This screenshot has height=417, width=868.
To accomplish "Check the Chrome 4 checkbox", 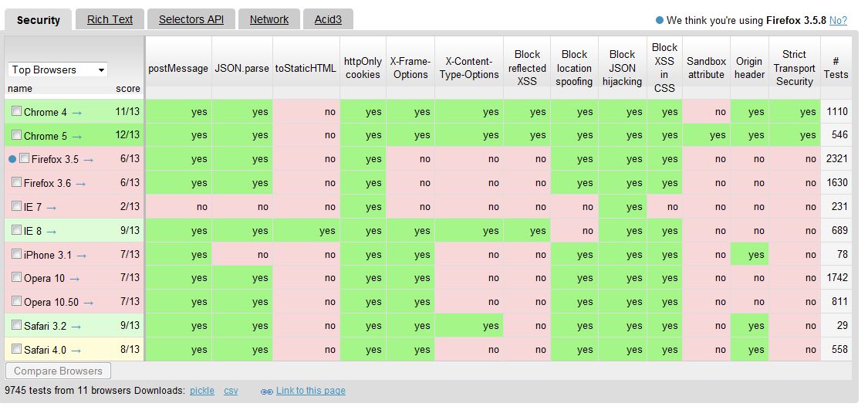I will 17,110.
